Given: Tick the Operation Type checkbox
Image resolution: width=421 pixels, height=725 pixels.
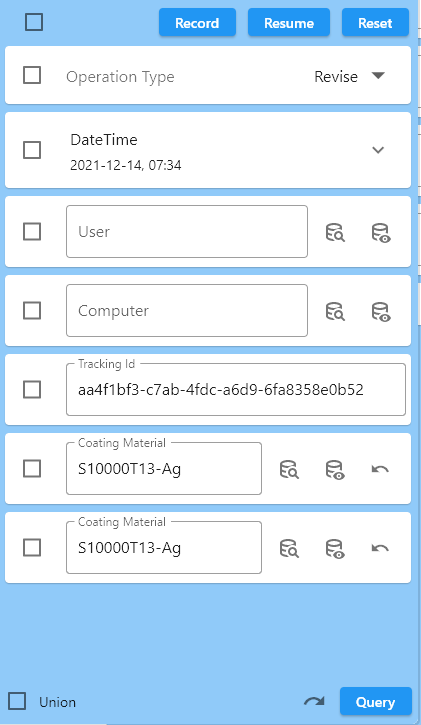Looking at the screenshot, I should (x=32, y=75).
